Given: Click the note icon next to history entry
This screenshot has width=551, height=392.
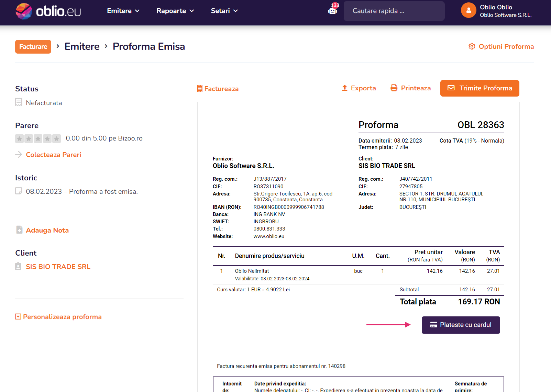Looking at the screenshot, I should click(19, 191).
